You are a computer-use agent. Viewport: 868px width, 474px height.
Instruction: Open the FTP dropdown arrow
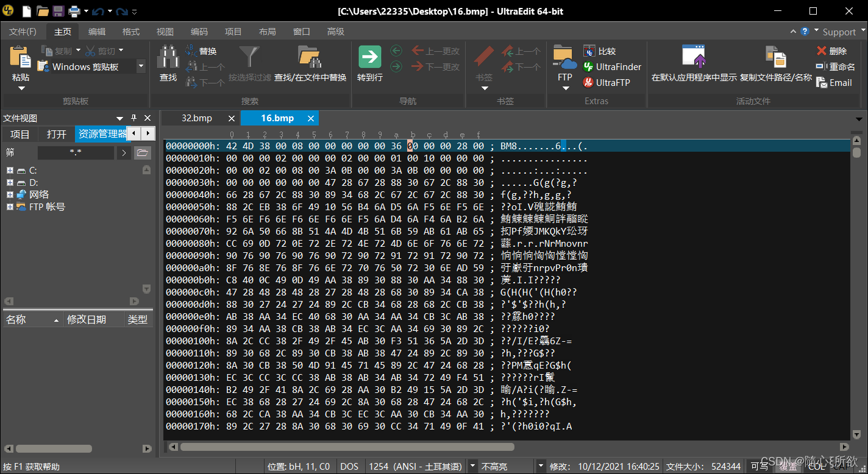(565, 88)
